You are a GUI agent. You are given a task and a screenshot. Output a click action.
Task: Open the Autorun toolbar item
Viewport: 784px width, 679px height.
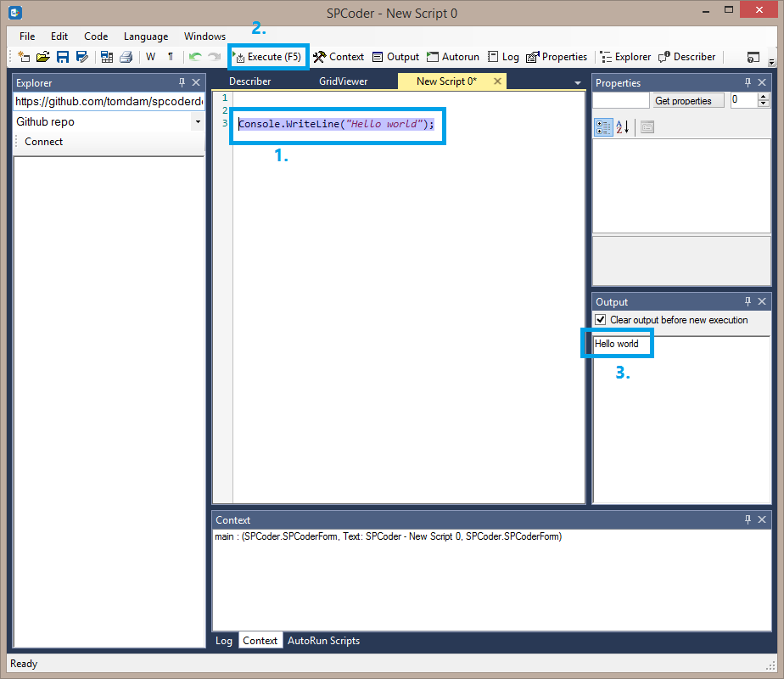pyautogui.click(x=453, y=57)
